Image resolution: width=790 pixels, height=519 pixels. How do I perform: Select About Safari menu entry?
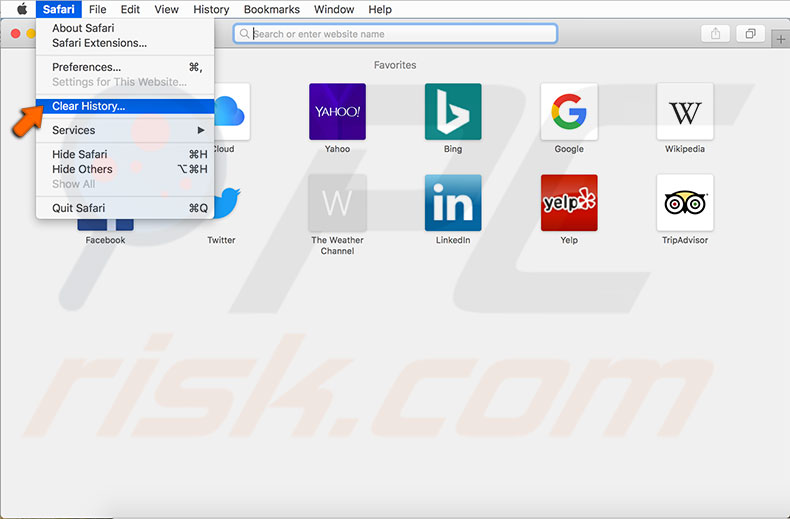[x=125, y=28]
